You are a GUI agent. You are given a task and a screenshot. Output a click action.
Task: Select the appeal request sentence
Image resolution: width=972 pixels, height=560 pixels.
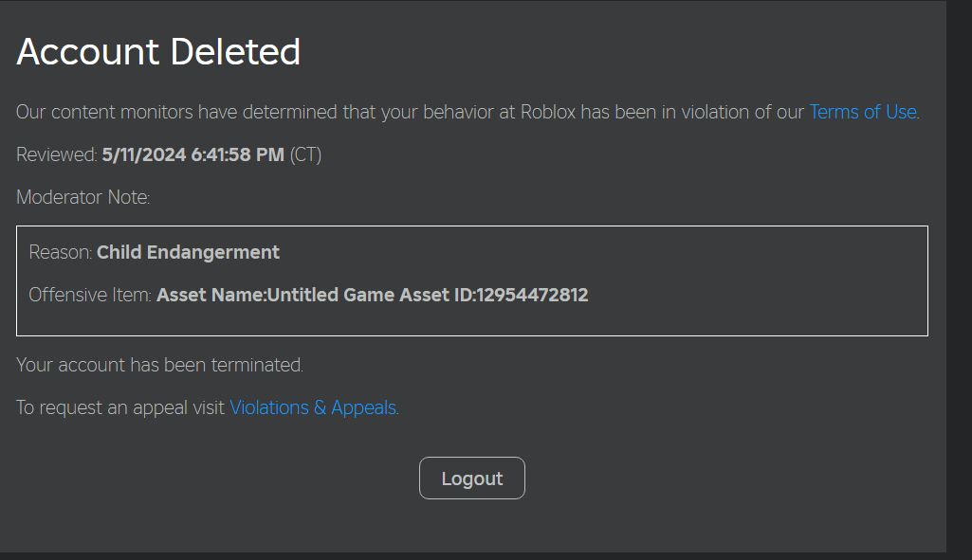pyautogui.click(x=205, y=407)
